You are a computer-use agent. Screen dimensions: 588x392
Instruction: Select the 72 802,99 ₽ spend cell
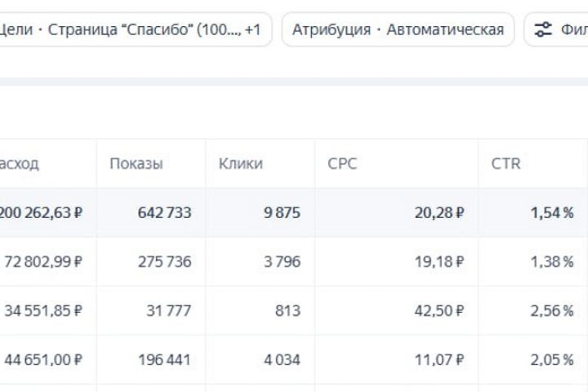[44, 261]
